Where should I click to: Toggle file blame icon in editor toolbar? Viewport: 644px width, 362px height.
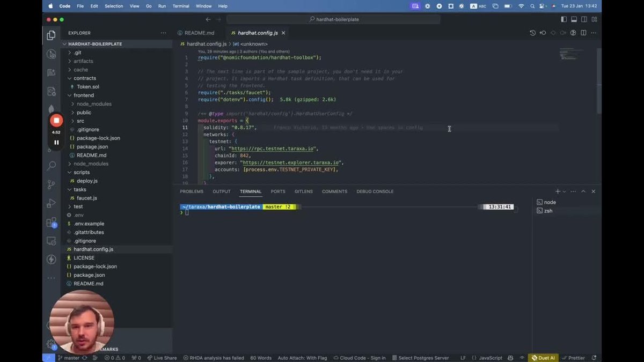573,33
